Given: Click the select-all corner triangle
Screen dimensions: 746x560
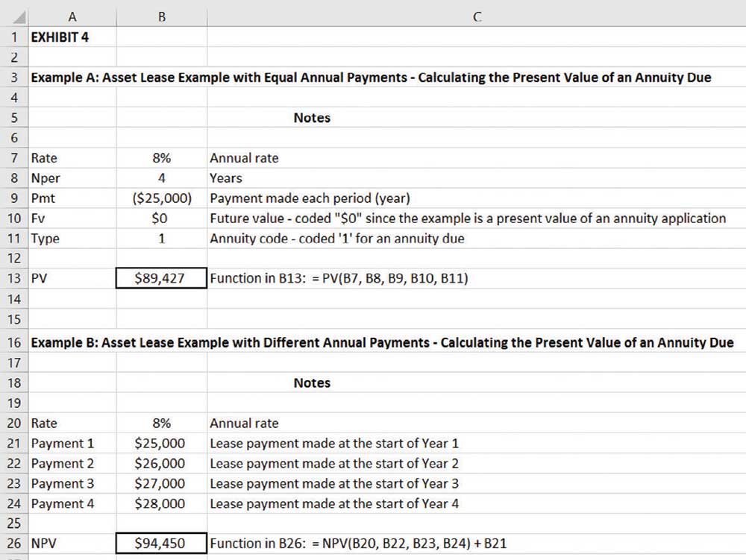Looking at the screenshot, I should 19,18.
